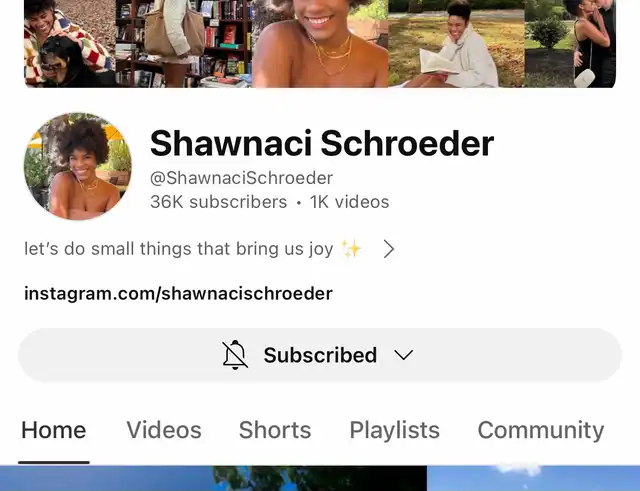Click the 36K subscribers count
The image size is (640, 491).
coord(219,202)
